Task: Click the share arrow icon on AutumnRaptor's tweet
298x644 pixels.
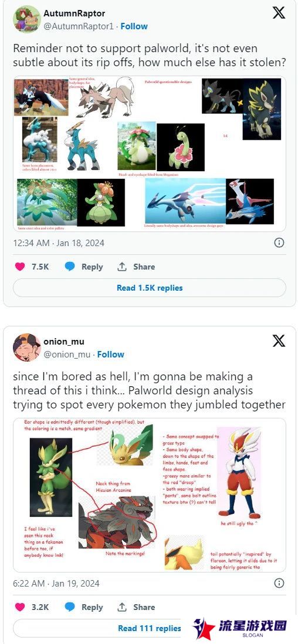Action: 121,267
